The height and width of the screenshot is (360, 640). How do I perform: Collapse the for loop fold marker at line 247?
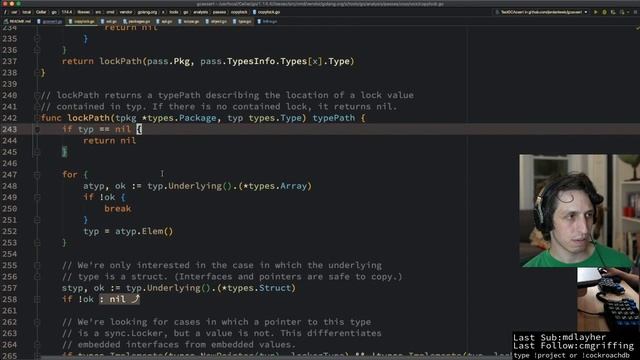[37, 175]
